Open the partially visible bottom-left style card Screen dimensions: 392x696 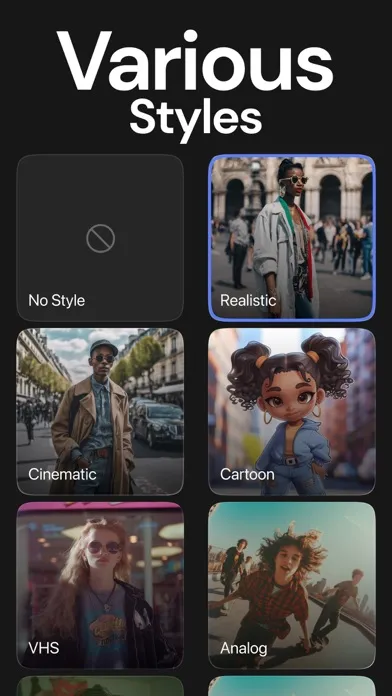[x=100, y=686]
